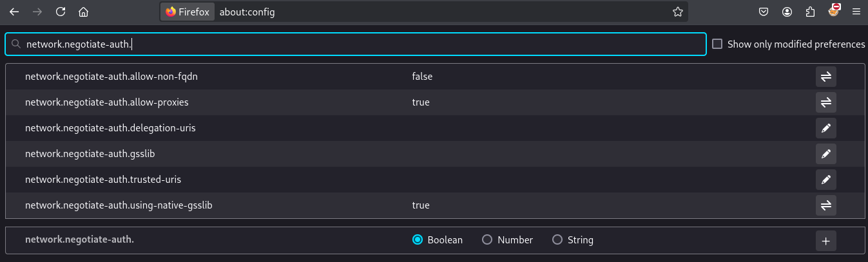Viewport: 868px width, 262px height.
Task: Edit network.negotiate-auth.trusted-uris with pencil icon
Action: coord(825,180)
